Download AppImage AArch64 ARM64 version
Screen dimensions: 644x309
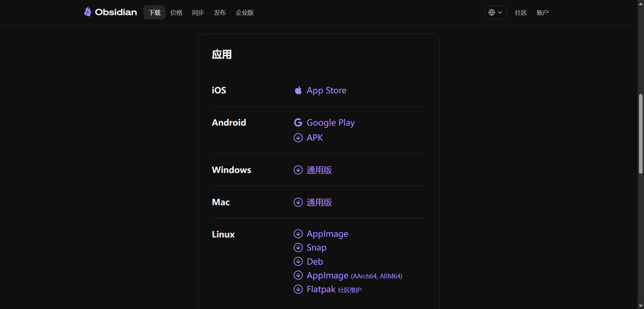coord(354,275)
